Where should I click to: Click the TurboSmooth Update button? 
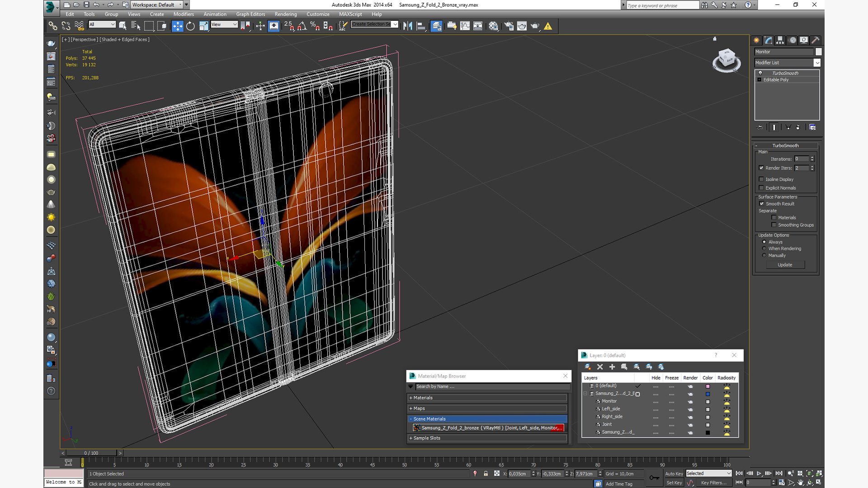(785, 265)
